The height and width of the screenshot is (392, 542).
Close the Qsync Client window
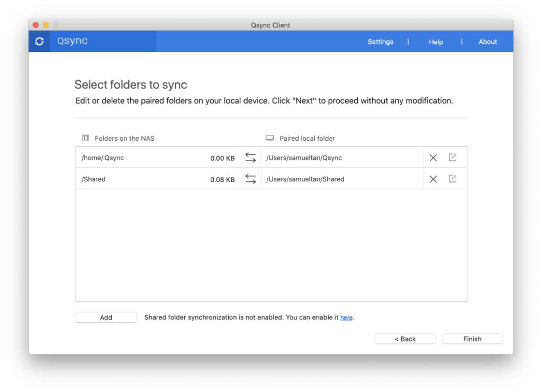pos(35,25)
